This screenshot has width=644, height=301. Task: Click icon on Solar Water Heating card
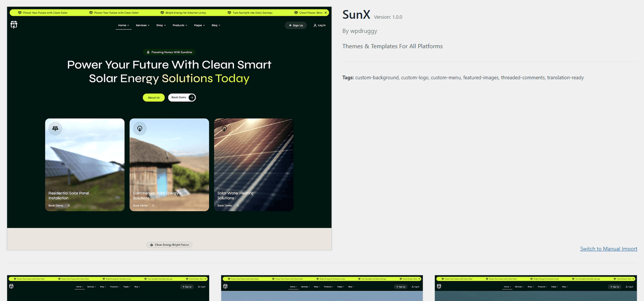pos(224,129)
